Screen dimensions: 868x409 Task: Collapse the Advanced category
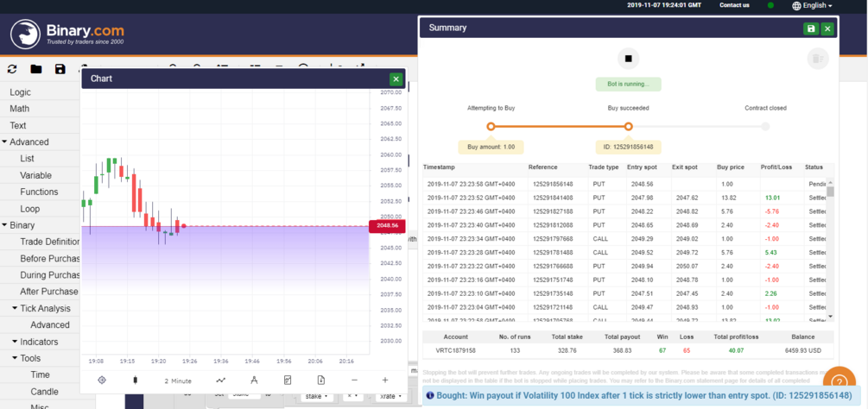pyautogui.click(x=4, y=142)
